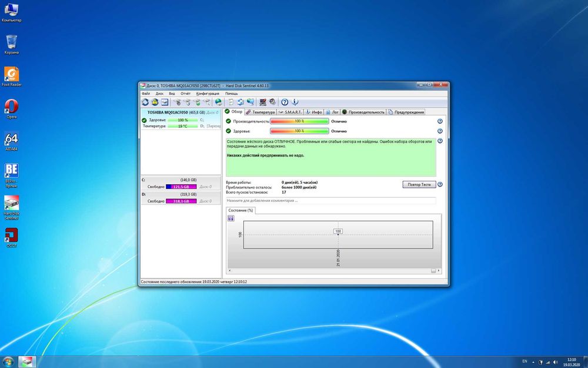Screen dimensions: 588x368
Task: Open the Файл menu
Action: point(145,94)
